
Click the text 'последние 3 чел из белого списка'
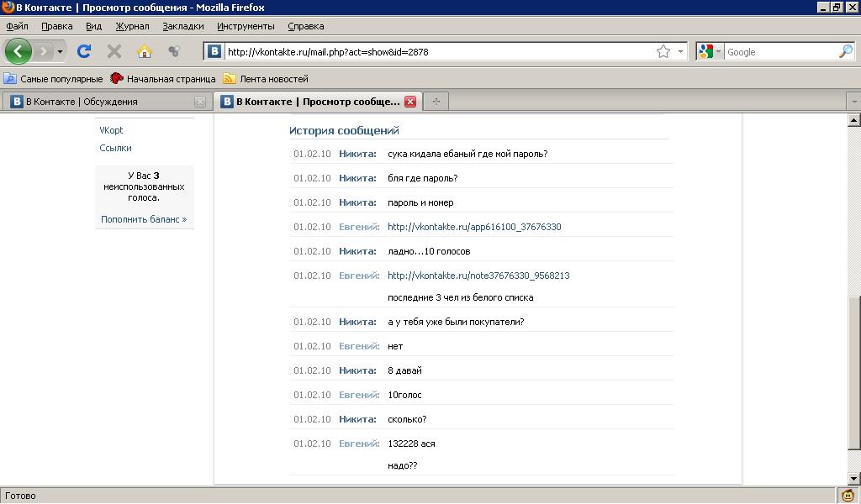tap(461, 297)
